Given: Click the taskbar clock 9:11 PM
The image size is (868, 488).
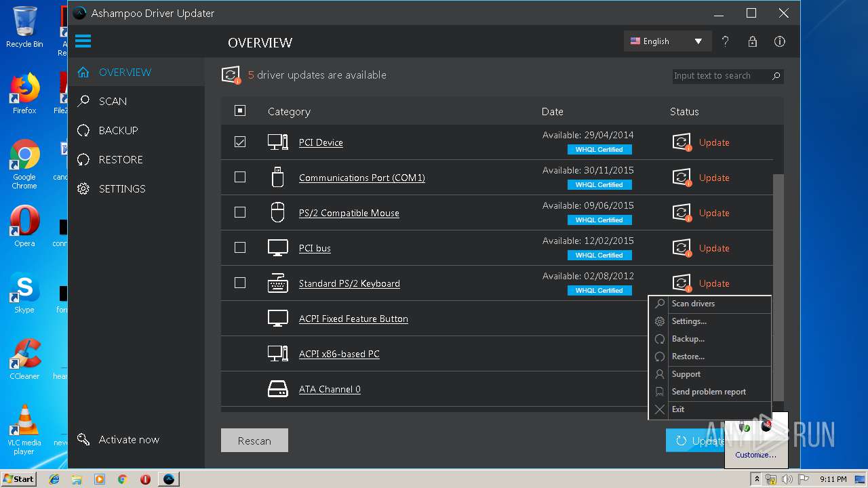Looking at the screenshot, I should tap(833, 479).
